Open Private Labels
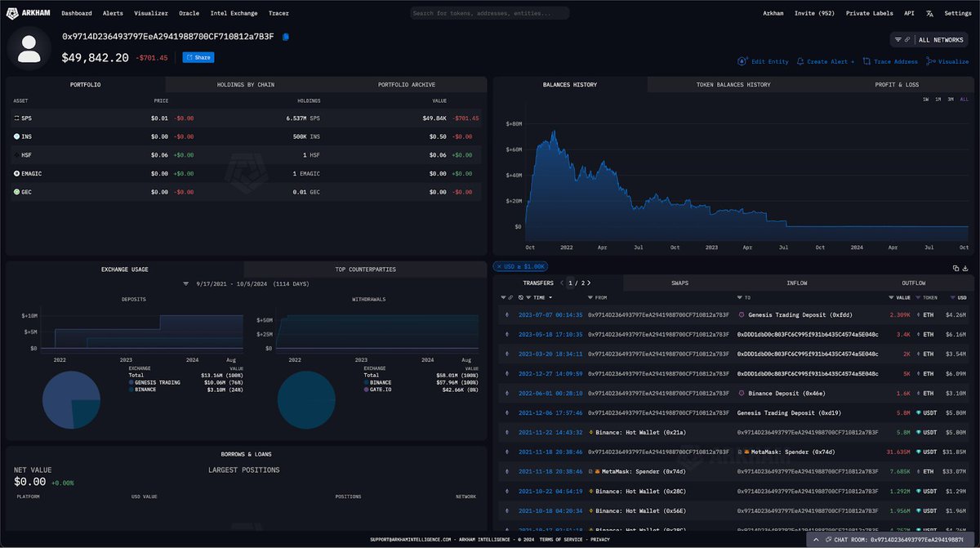The height and width of the screenshot is (548, 980). [870, 14]
